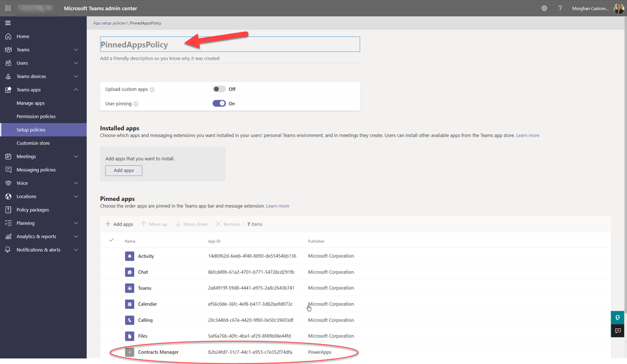Sort by App ID column header
The image size is (627, 364).
[x=214, y=241]
